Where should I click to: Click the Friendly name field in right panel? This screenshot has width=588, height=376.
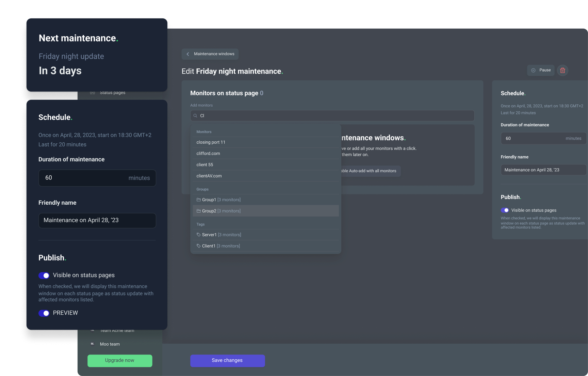(543, 170)
